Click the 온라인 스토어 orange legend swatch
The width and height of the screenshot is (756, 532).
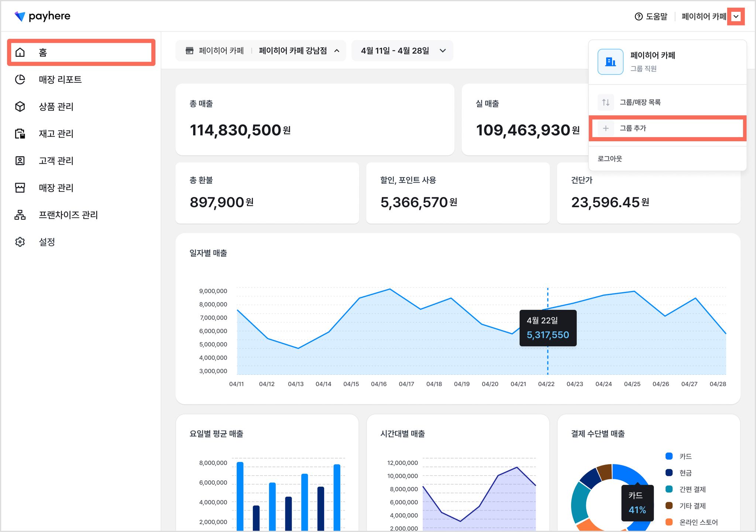tap(669, 522)
